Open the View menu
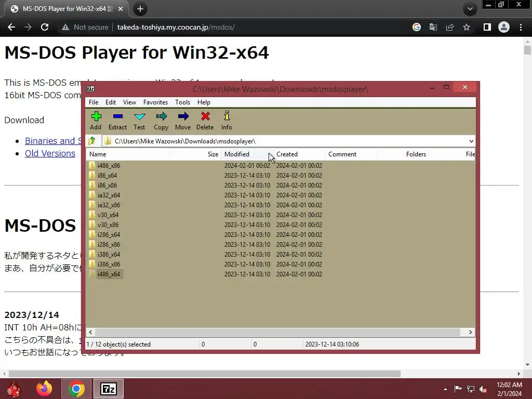The height and width of the screenshot is (399, 532). click(x=129, y=102)
